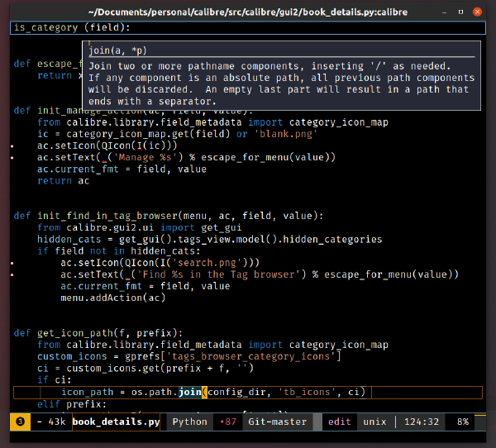Viewport: 496px width, 448px height.
Task: Click 'if field not in hidden_cats:' line
Action: 118,251
